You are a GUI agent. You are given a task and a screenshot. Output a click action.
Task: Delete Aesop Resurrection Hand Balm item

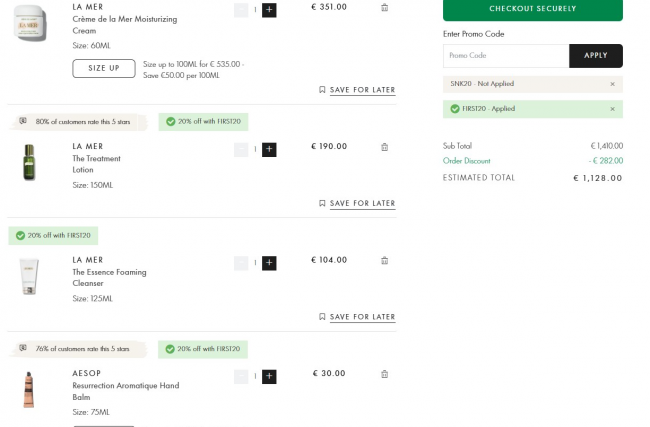(385, 375)
